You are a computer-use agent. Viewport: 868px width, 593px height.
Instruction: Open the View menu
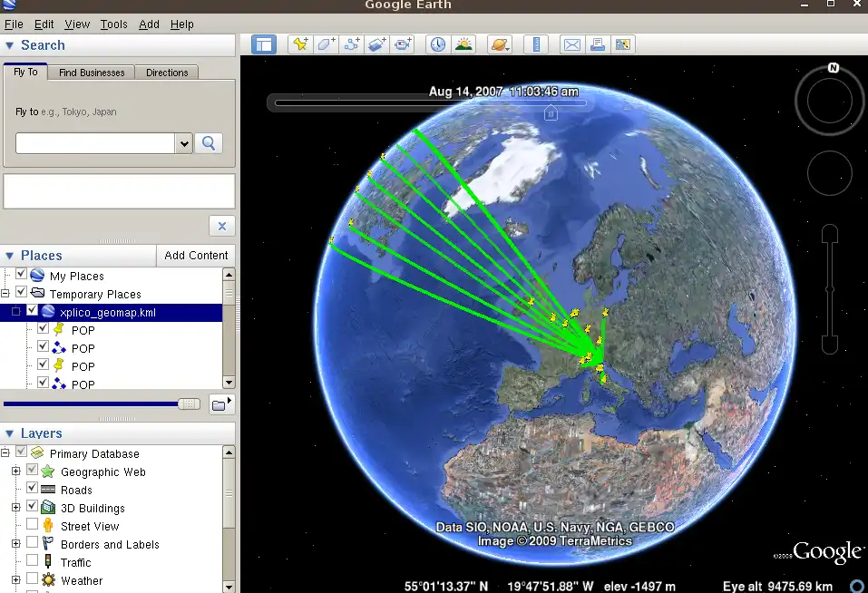point(77,24)
